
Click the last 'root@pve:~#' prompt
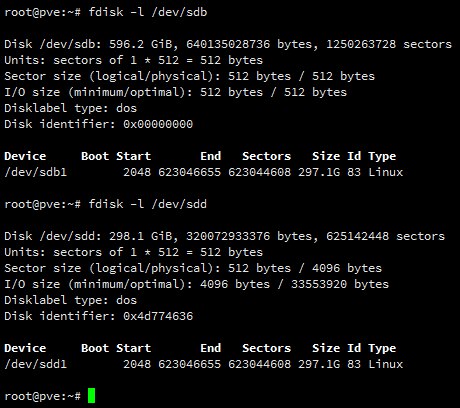click(x=42, y=396)
